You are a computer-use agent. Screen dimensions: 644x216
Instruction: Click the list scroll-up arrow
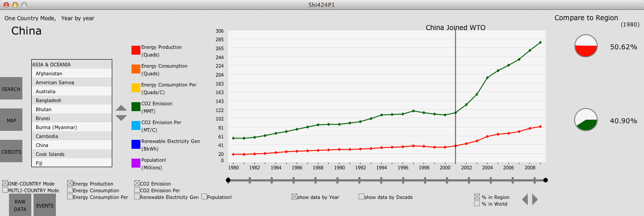pyautogui.click(x=121, y=108)
